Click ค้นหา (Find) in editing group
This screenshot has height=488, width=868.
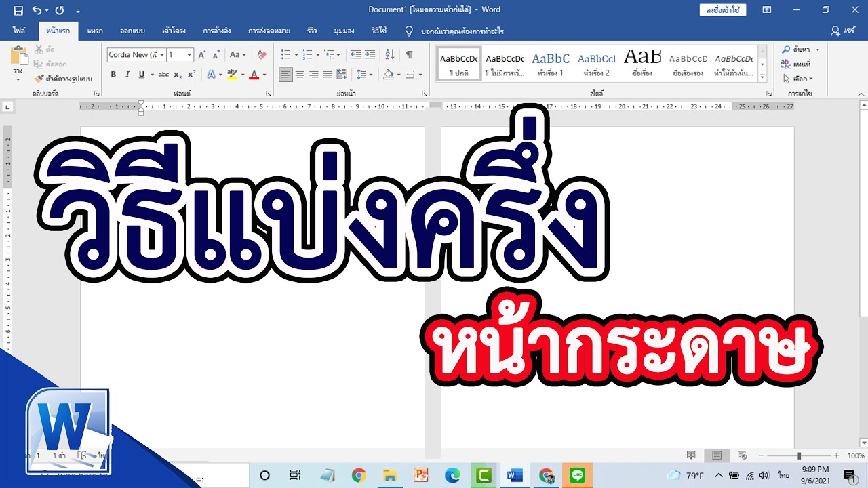pos(801,50)
